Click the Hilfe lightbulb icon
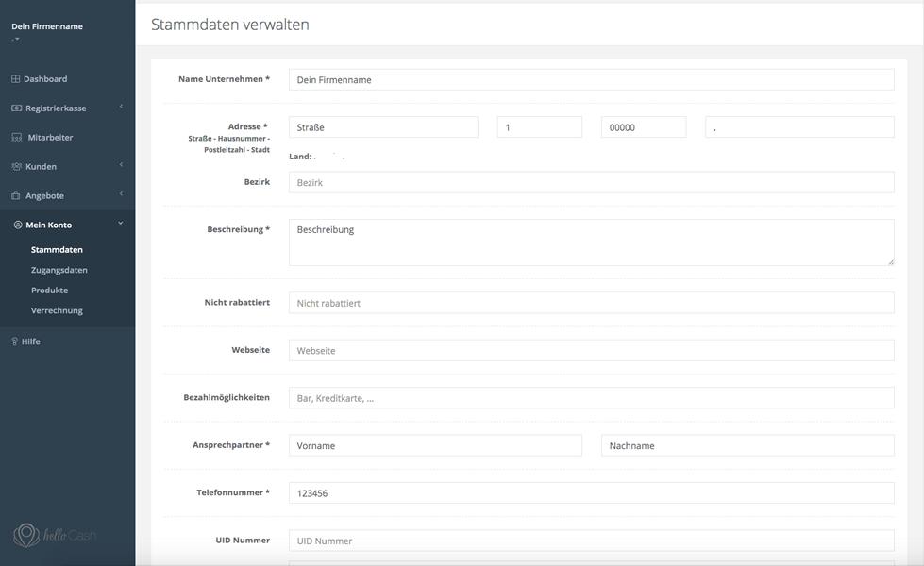 [15, 341]
